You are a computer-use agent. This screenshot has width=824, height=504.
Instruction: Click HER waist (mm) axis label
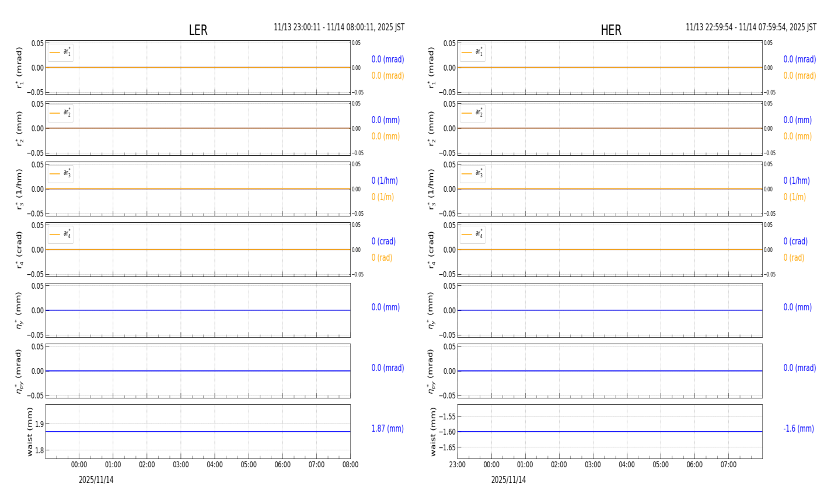[433, 432]
